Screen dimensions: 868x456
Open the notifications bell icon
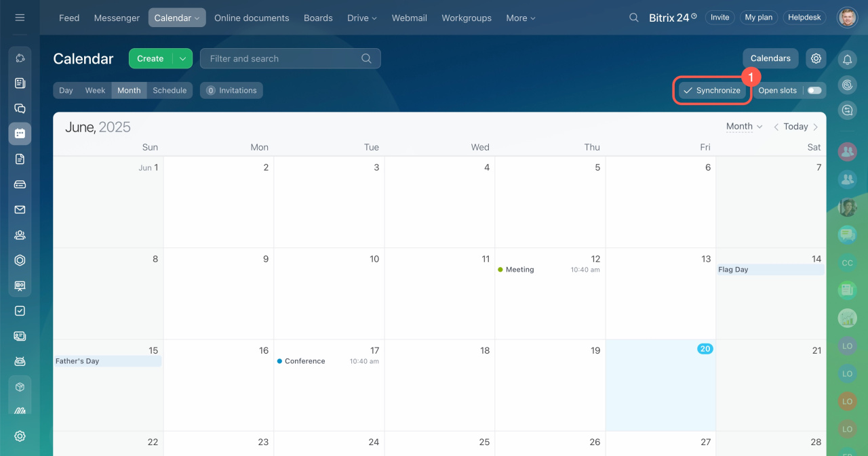[x=847, y=60]
